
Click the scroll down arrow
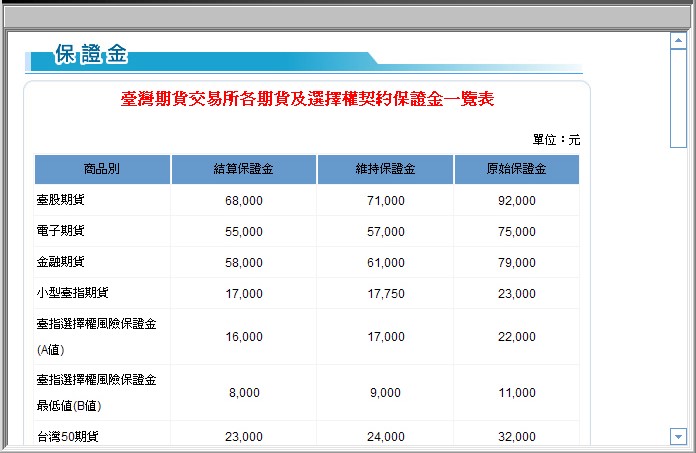(678, 437)
